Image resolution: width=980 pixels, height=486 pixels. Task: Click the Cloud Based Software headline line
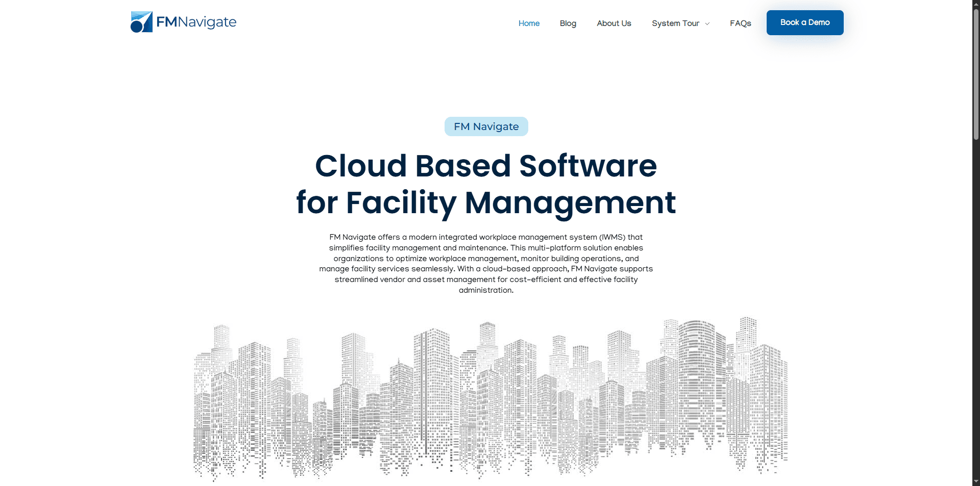486,166
